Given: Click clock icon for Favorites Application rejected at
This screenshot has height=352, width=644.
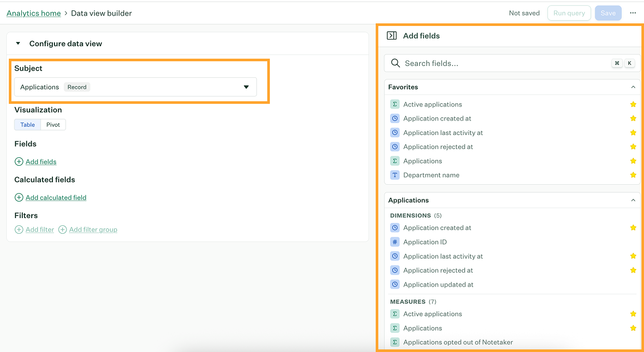Looking at the screenshot, I should coord(395,147).
